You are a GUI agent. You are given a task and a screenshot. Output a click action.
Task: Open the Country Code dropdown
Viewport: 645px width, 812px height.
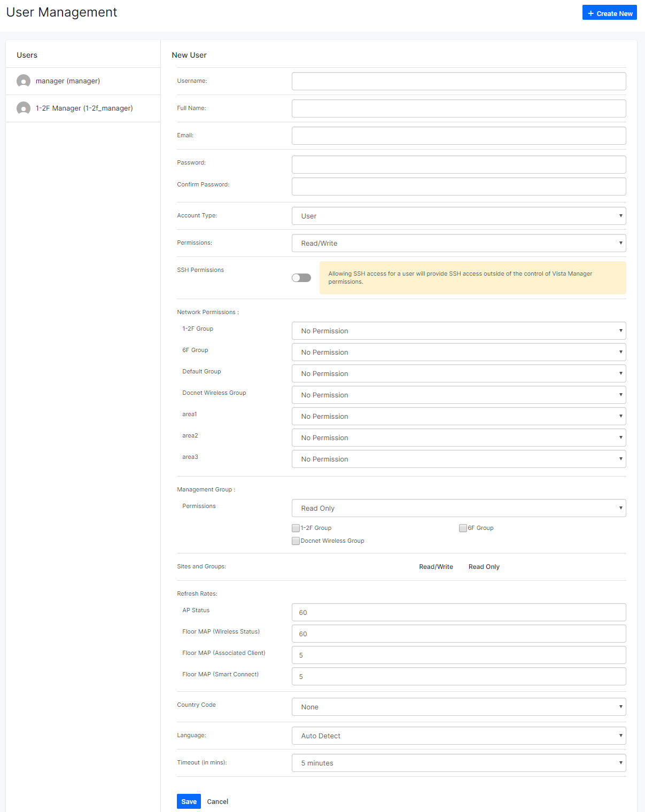pos(459,707)
